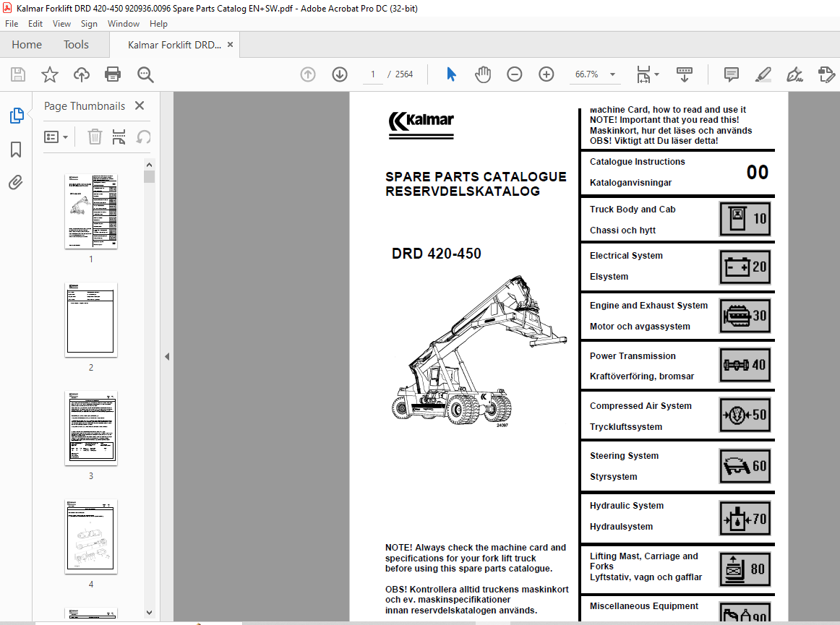
Task: Switch to the Home tab
Action: (x=27, y=45)
